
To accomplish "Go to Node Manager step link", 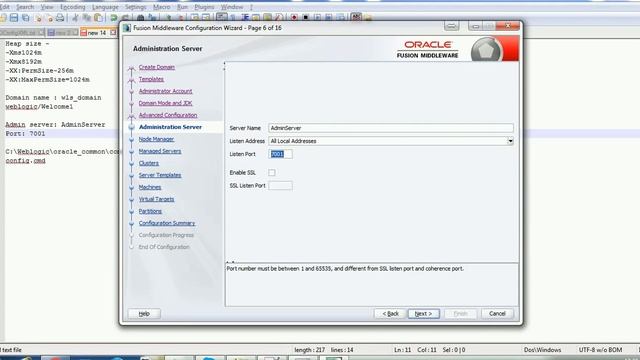I will 156,139.
